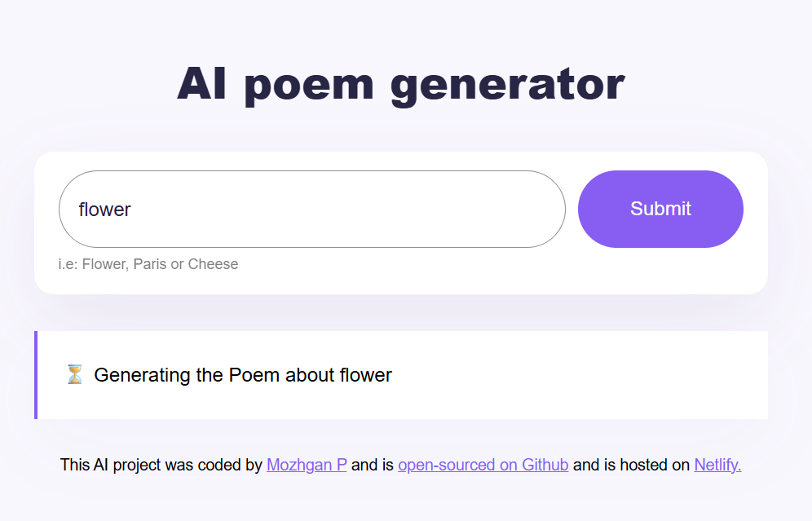Click the Generating the Poem about flower message
Screen dimensions: 812x521
pos(242,374)
